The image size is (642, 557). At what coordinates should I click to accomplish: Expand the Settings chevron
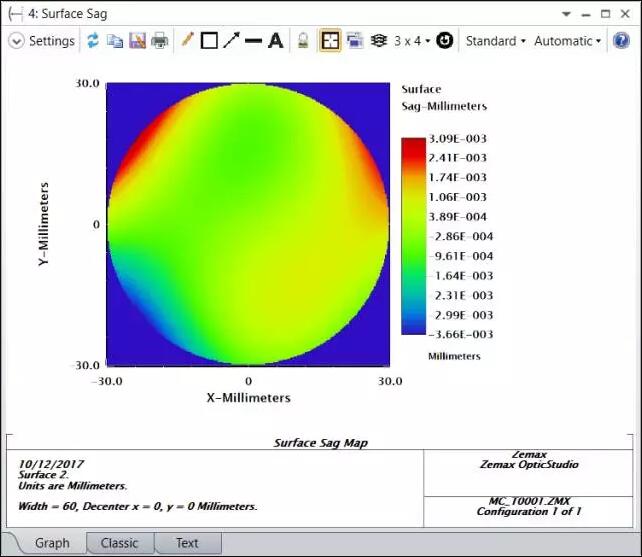[16, 41]
